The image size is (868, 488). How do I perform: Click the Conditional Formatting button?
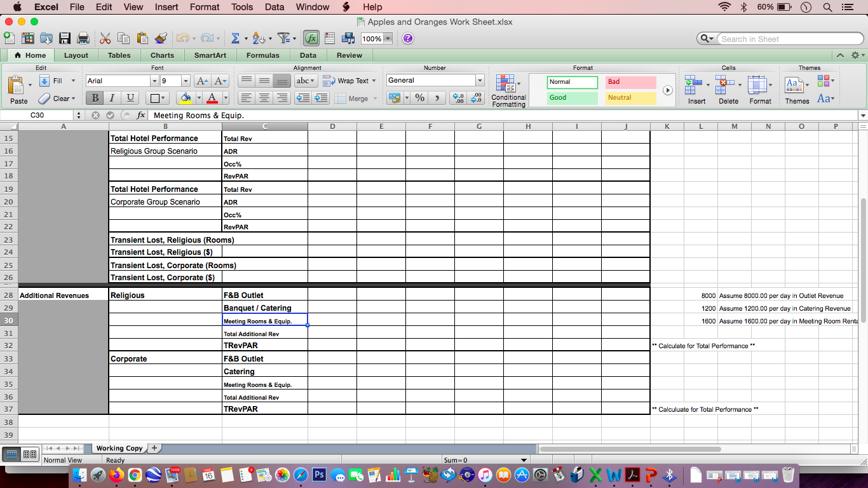[x=508, y=87]
